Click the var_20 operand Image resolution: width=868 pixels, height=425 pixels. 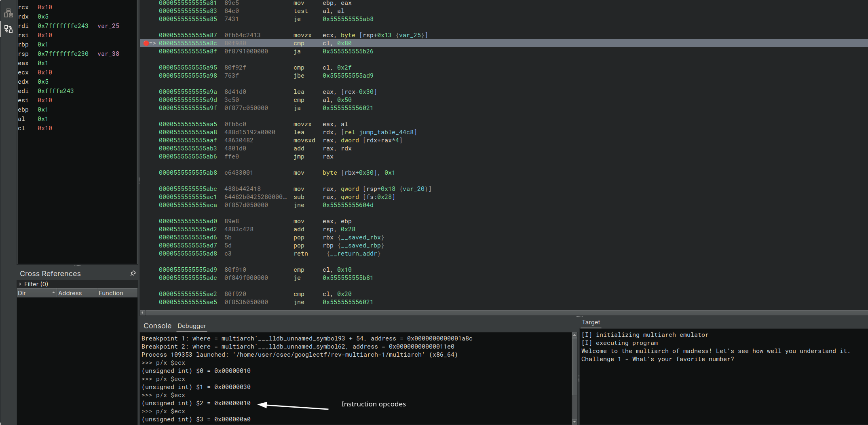tap(414, 189)
